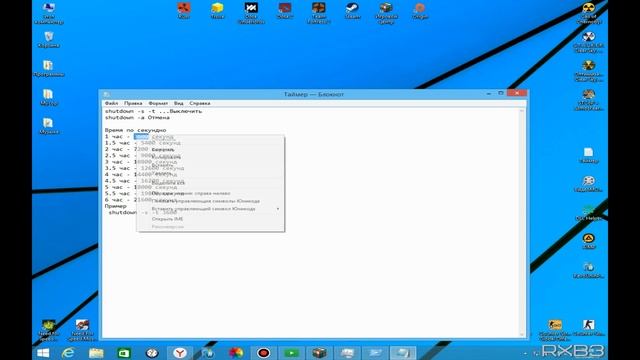
Task: Select the Таймер text file desktop icon
Action: [x=588, y=155]
